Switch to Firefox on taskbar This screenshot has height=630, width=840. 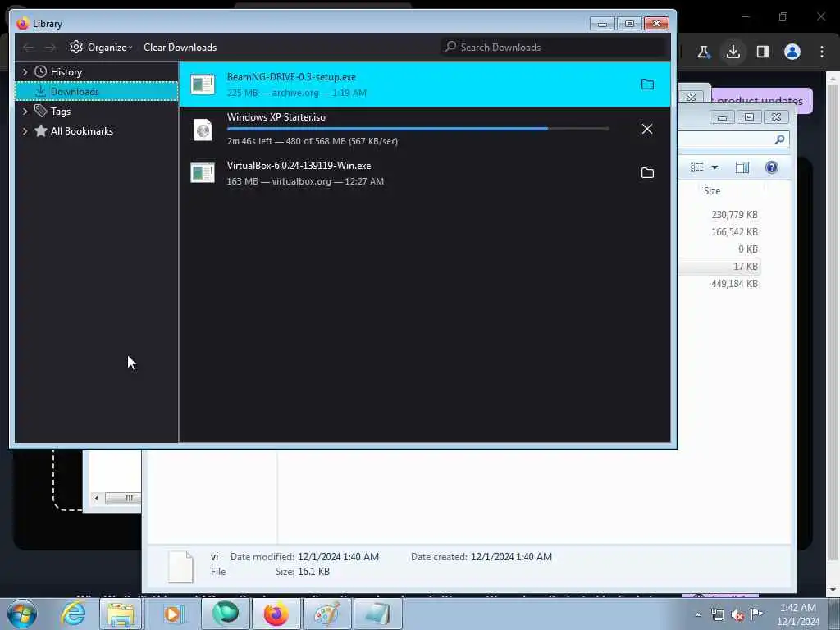pos(276,614)
